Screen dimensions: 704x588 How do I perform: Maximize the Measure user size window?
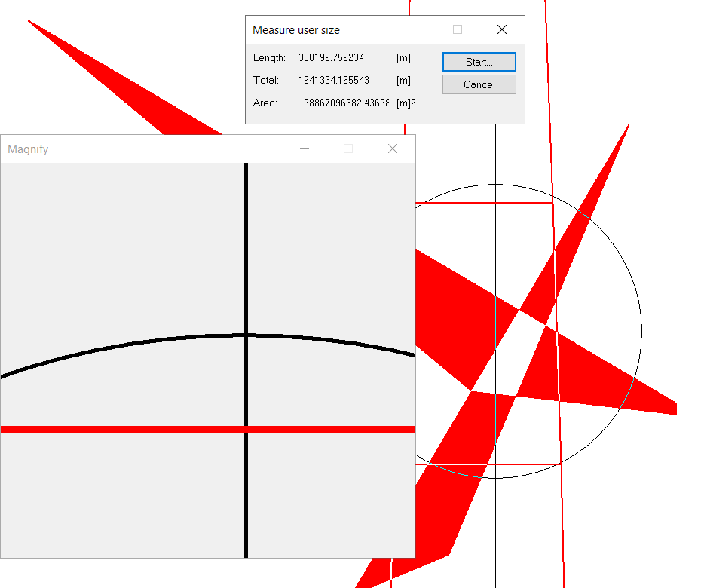click(x=458, y=29)
